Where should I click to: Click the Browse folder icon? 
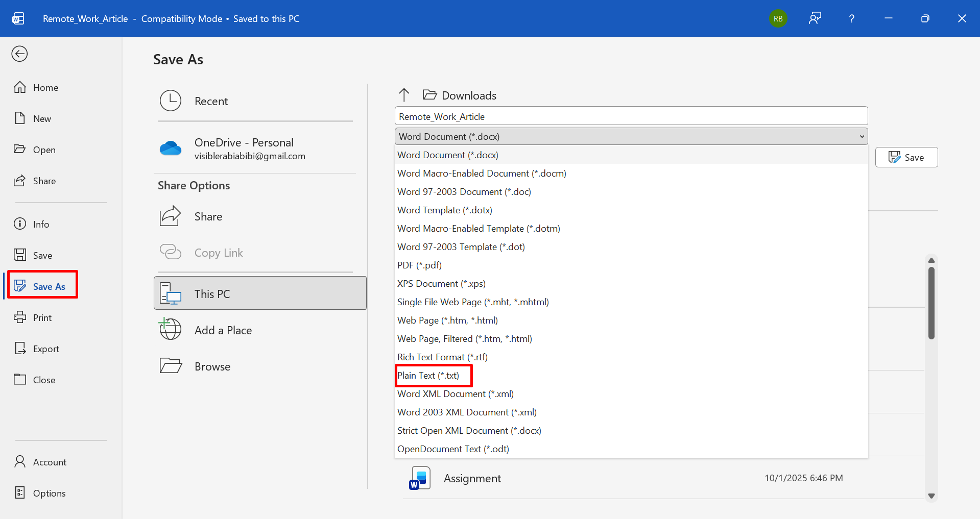[x=171, y=365]
